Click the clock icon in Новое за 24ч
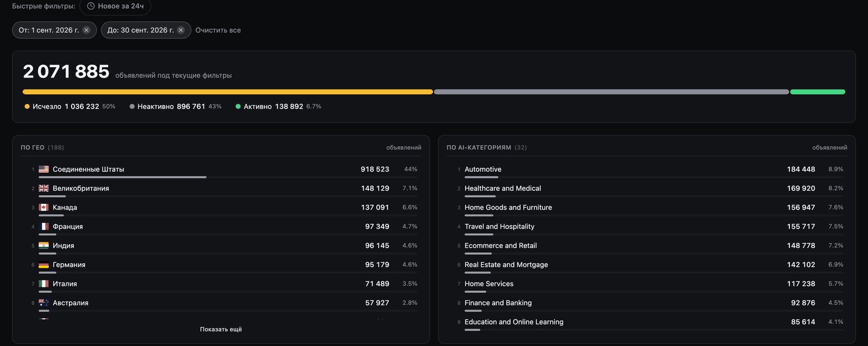Viewport: 868px width, 346px height. (91, 6)
